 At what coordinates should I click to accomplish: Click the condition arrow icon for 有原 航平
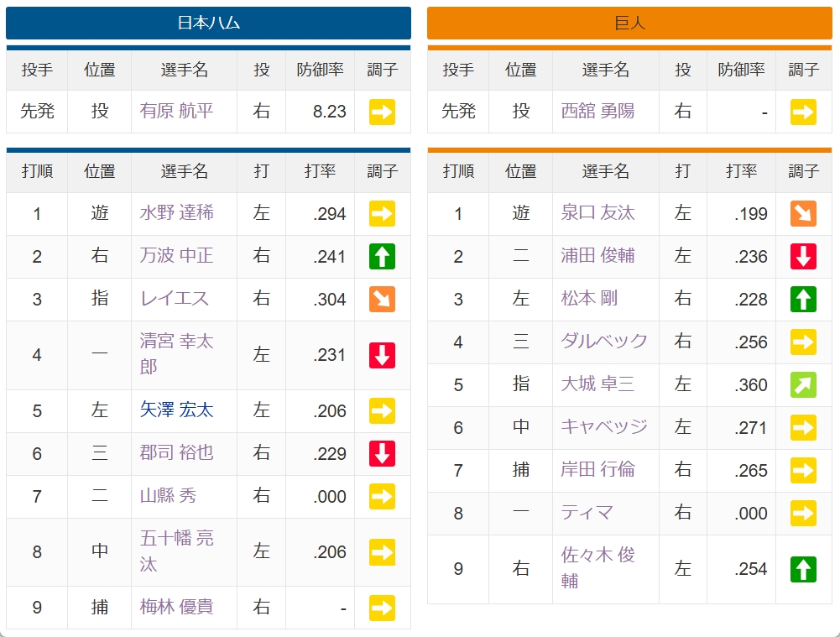(x=382, y=112)
